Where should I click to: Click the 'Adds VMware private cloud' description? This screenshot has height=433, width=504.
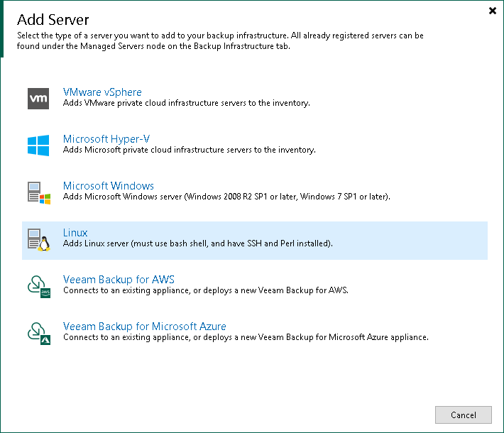[186, 104]
